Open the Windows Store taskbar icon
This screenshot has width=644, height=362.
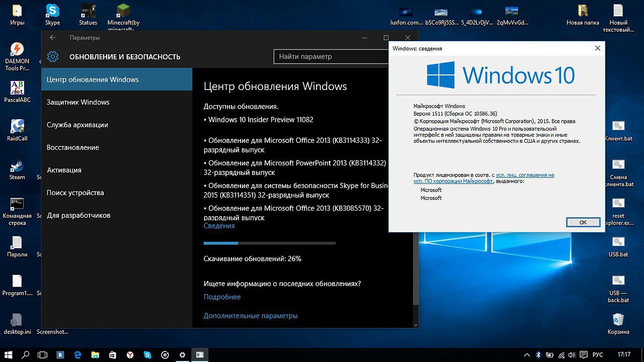[113, 355]
